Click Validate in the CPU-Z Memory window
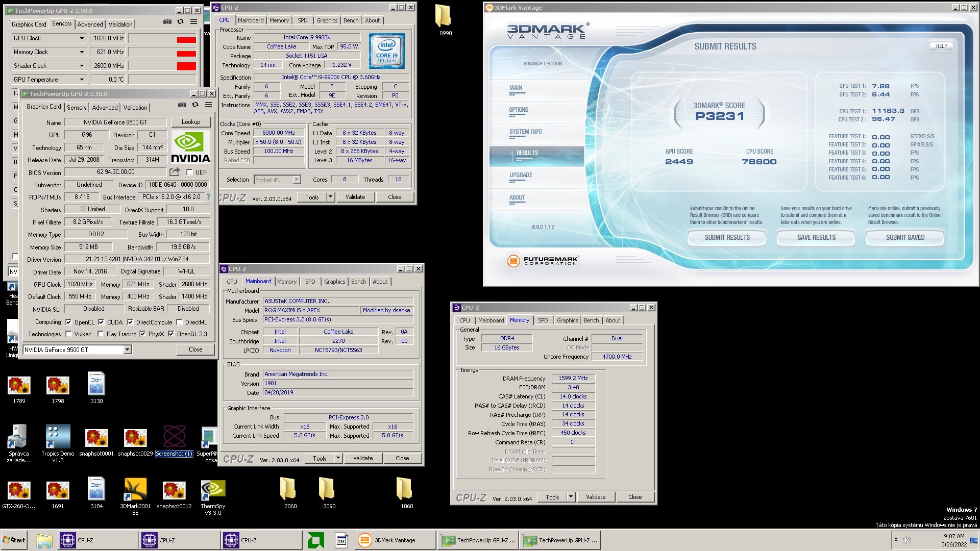 [x=596, y=497]
